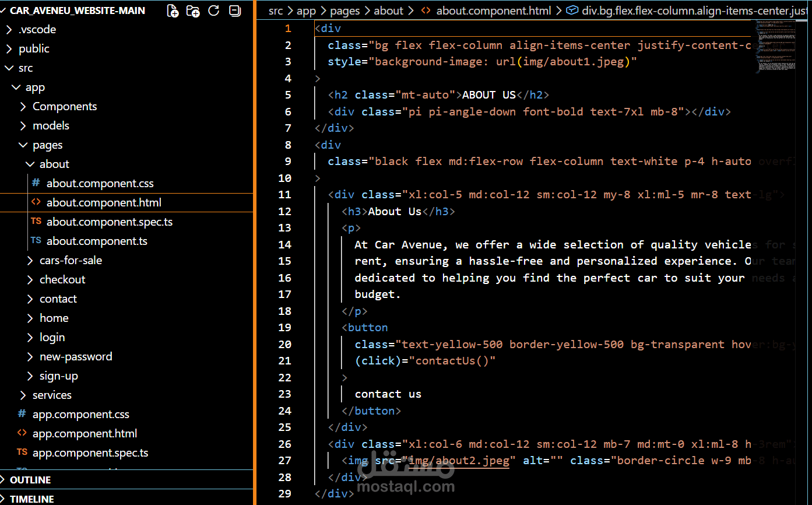812x505 pixels.
Task: Click the TS icon of about.component.ts
Action: [36, 241]
